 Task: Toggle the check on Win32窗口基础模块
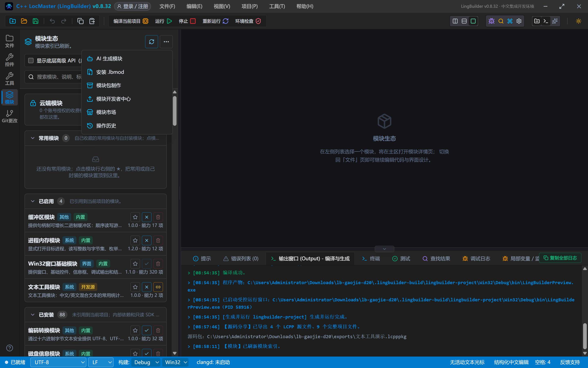(x=147, y=264)
